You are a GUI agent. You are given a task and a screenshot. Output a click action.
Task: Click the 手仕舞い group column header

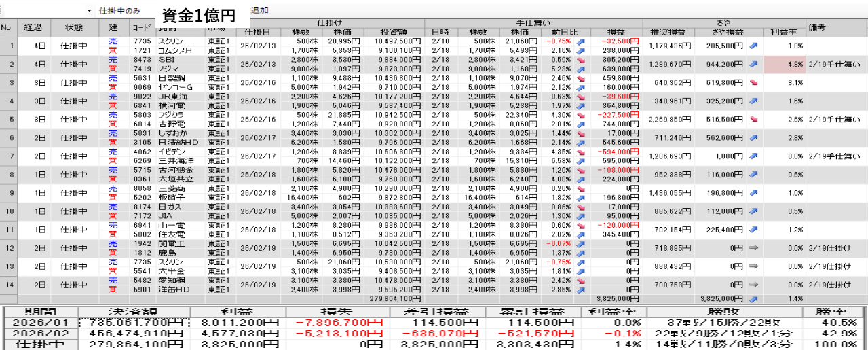pos(535,22)
